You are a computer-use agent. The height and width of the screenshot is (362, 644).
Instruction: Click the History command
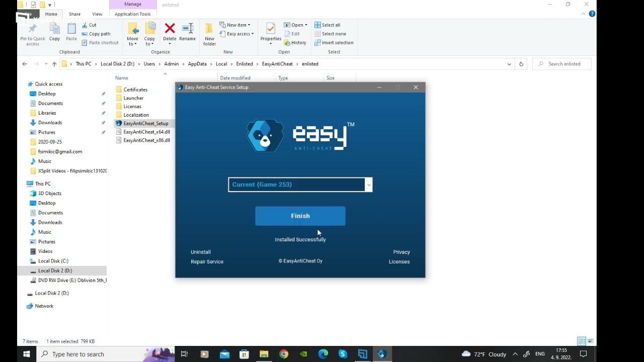(295, 43)
